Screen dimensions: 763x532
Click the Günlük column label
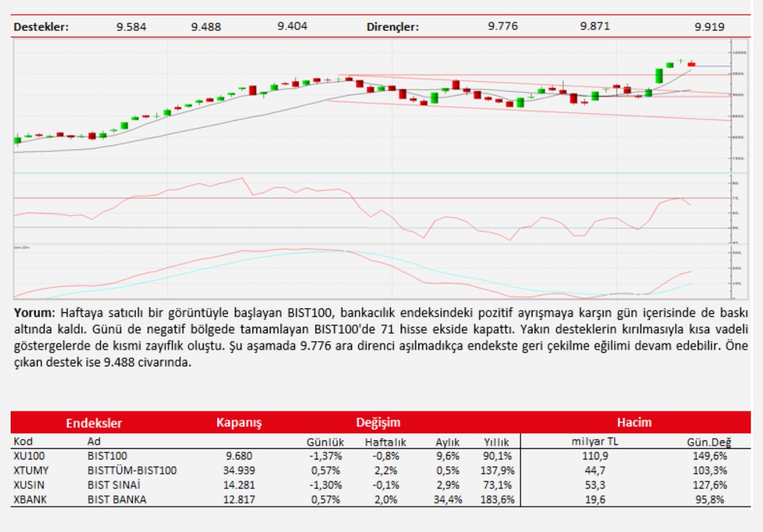pyautogui.click(x=325, y=442)
